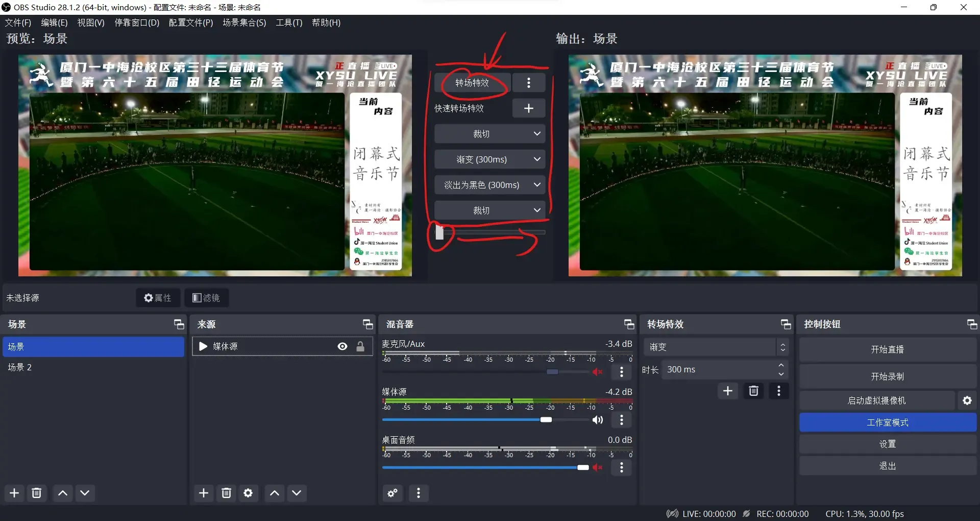Move the source up in 来源 list
The height and width of the screenshot is (521, 980).
(x=274, y=493)
